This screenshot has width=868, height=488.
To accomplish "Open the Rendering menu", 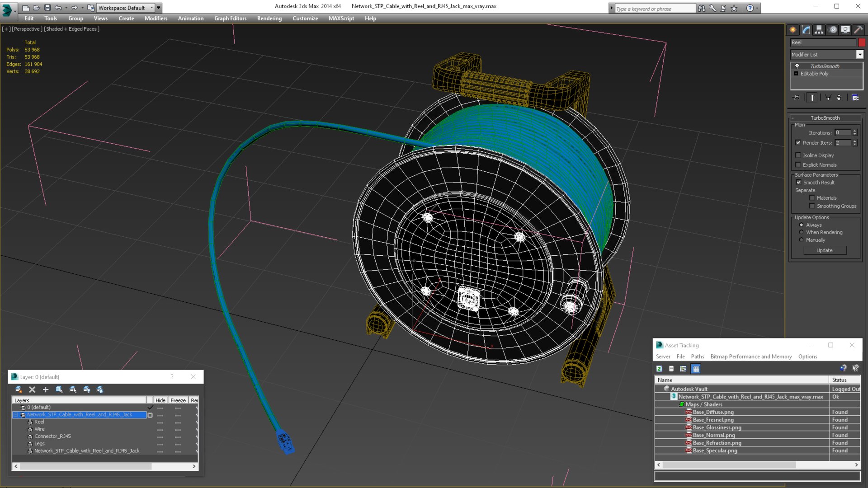I will [269, 19].
